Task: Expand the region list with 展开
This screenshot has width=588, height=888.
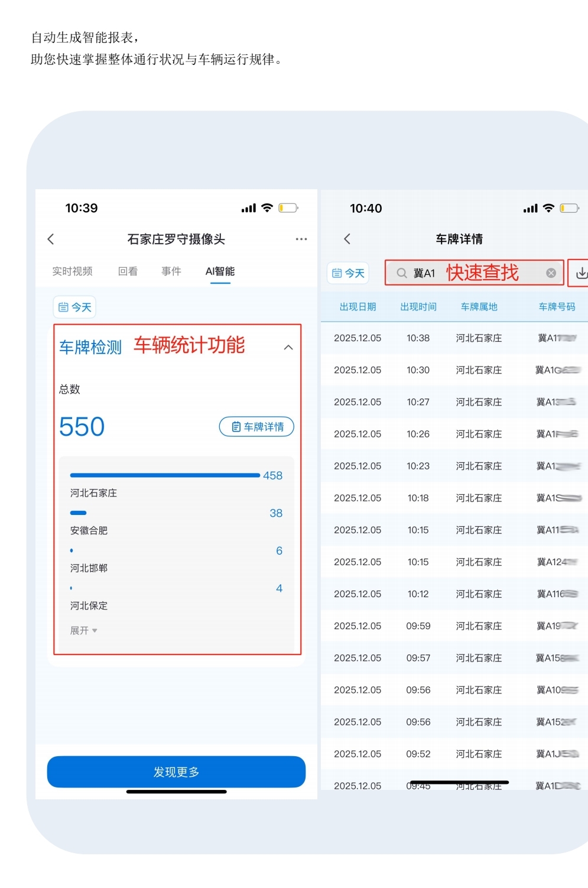Action: [x=83, y=630]
